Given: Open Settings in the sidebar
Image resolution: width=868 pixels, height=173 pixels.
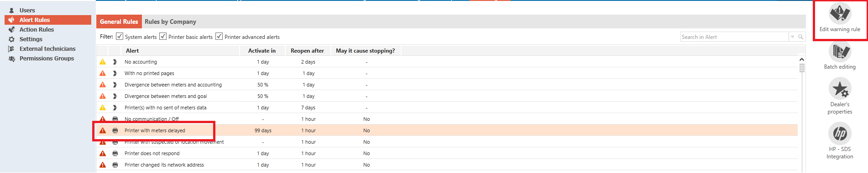Looking at the screenshot, I should 31,39.
